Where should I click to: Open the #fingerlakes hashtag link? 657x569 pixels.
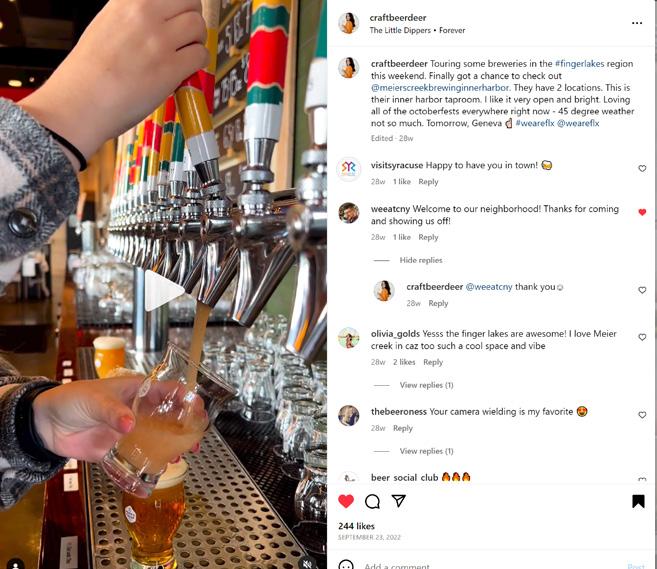tap(579, 64)
